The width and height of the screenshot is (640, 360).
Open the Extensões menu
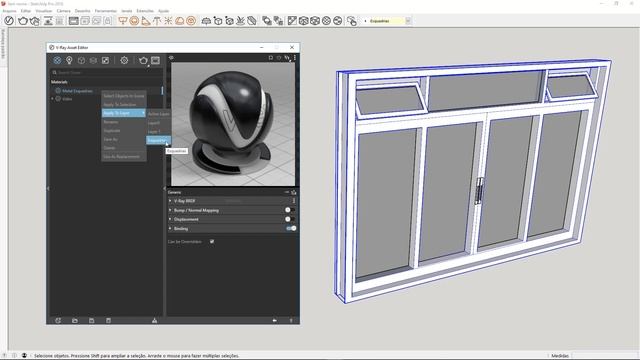pyautogui.click(x=145, y=11)
